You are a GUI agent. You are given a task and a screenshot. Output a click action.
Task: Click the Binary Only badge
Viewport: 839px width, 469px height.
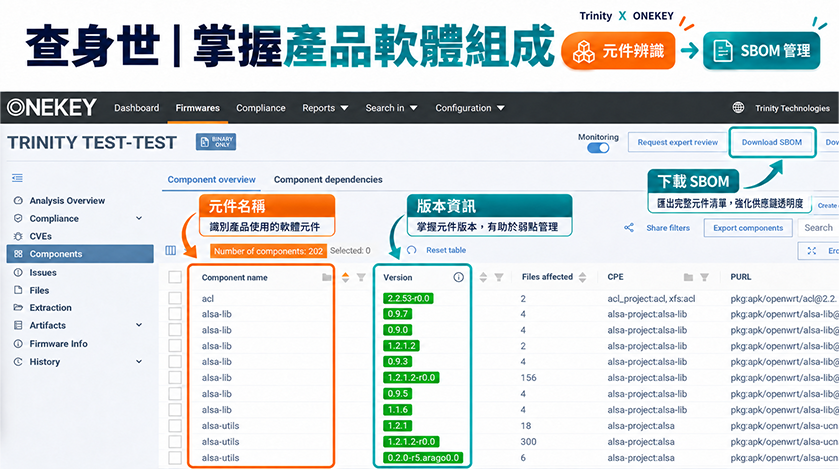point(216,142)
